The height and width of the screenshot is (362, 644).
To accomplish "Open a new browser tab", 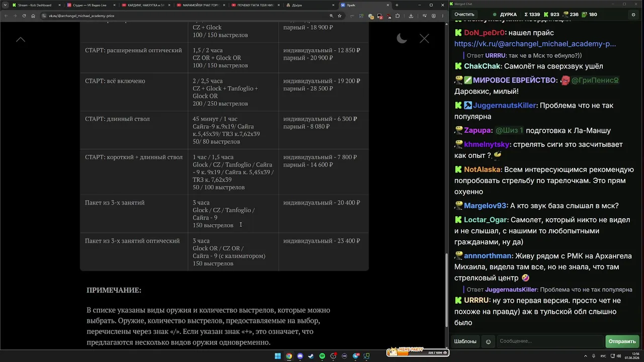I will pos(397,5).
